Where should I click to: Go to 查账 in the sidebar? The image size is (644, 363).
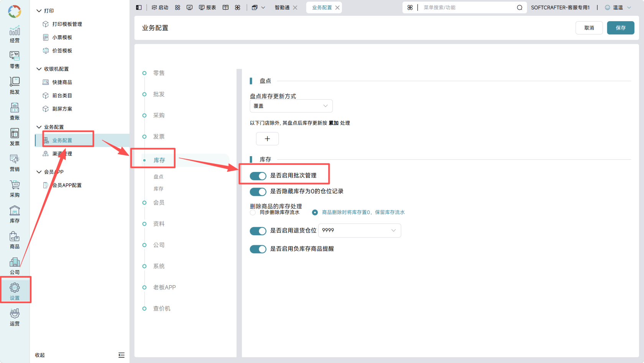pyautogui.click(x=15, y=111)
